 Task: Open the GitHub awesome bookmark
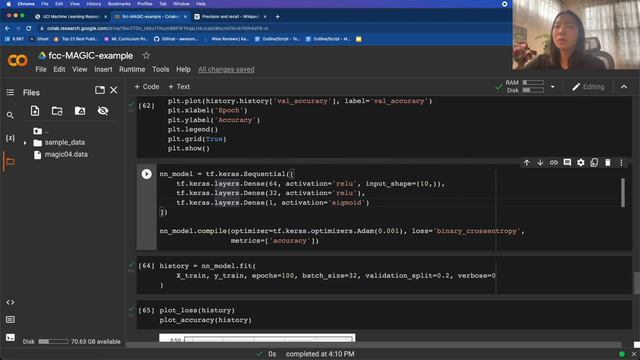click(176, 39)
